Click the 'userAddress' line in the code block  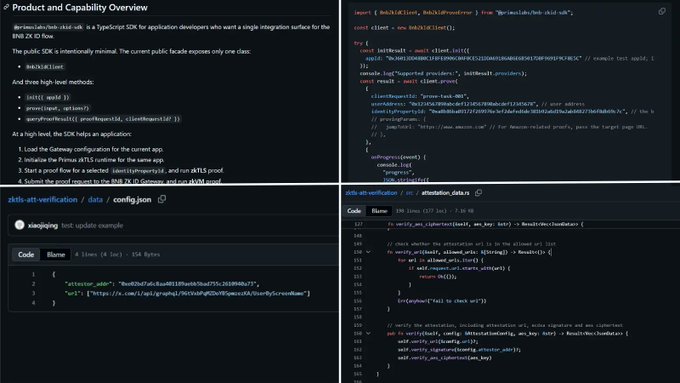477,104
